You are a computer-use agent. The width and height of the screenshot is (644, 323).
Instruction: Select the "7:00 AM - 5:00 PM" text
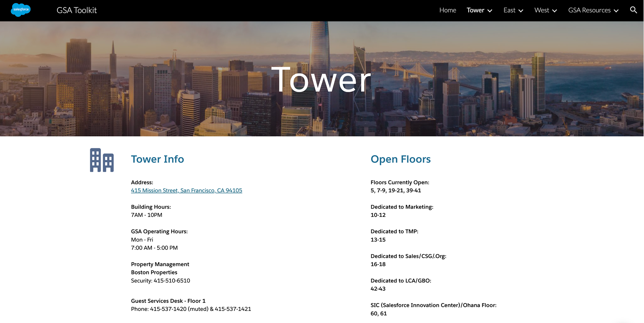pyautogui.click(x=154, y=248)
